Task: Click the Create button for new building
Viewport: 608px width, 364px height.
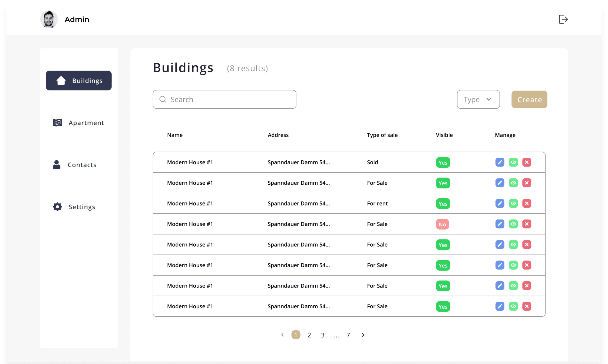Action: click(529, 99)
